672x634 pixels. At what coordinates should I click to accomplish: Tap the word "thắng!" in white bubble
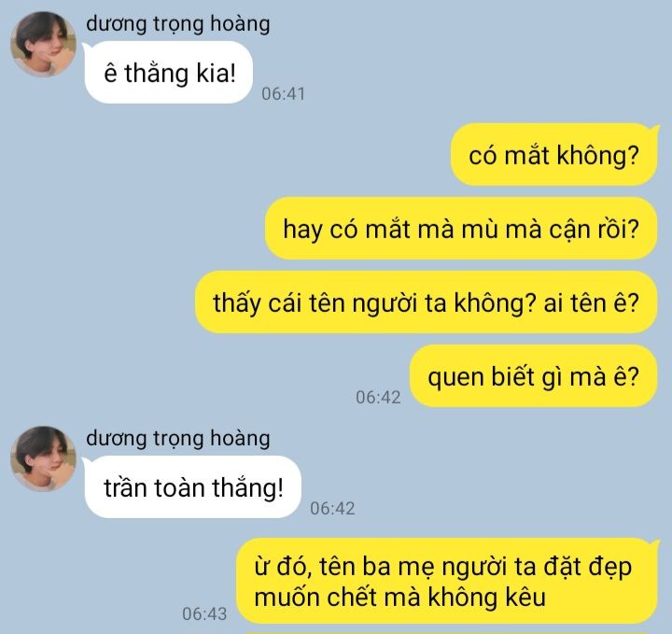247,487
